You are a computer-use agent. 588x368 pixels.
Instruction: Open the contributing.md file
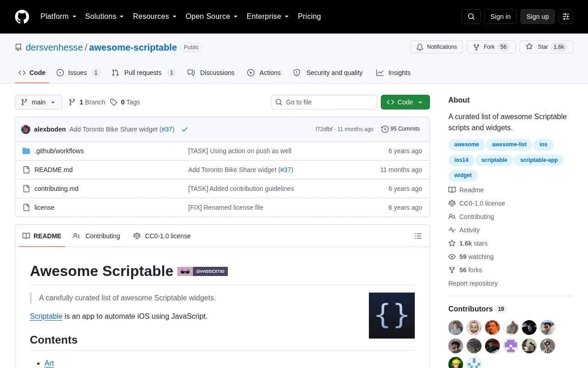pos(57,189)
